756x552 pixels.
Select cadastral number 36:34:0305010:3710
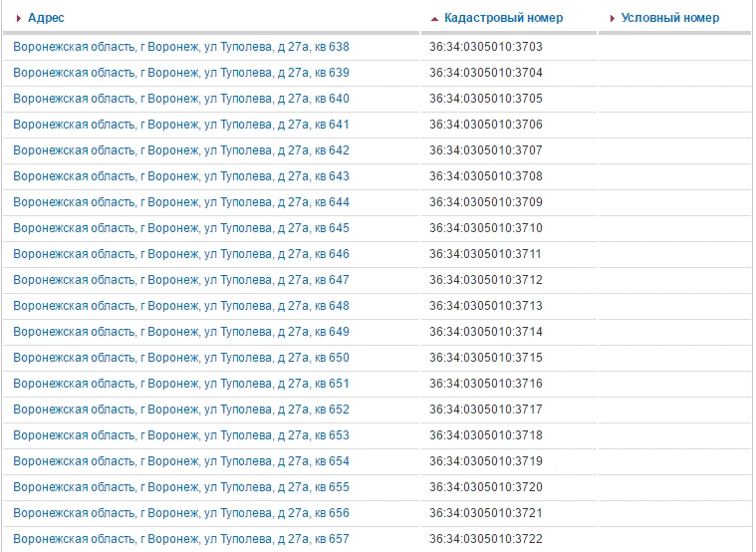pos(486,228)
